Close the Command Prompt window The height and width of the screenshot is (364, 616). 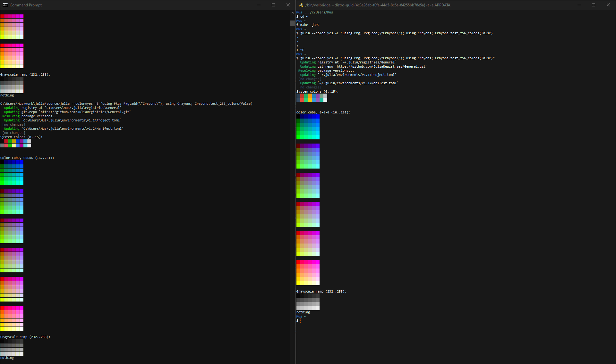click(288, 5)
